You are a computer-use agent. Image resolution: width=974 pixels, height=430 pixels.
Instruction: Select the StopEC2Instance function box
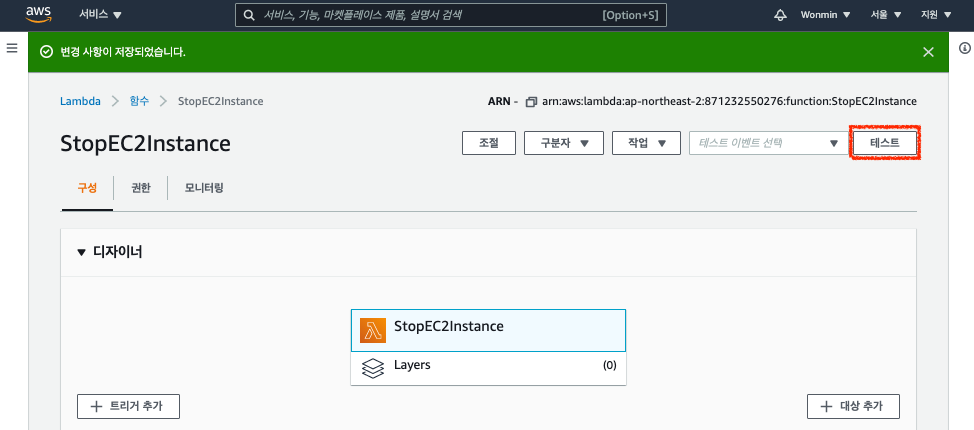point(488,331)
